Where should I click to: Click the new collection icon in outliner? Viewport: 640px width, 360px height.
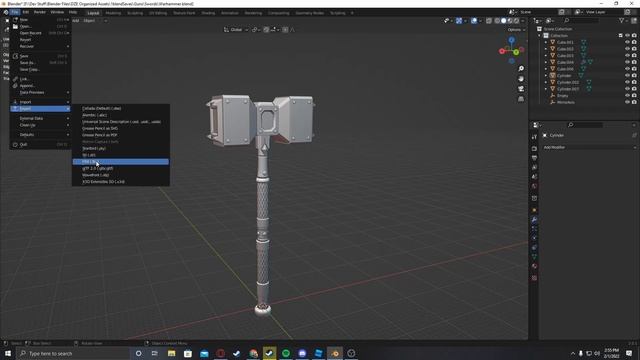point(634,20)
